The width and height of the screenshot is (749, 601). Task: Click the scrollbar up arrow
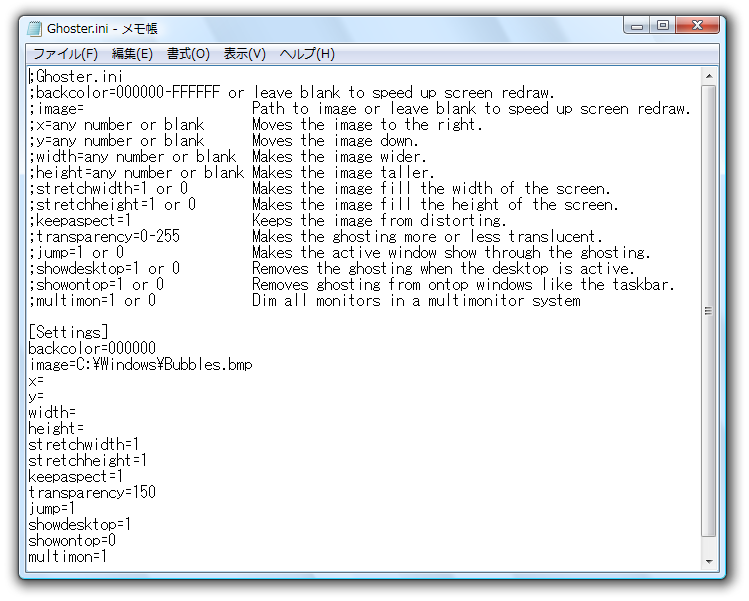[x=709, y=76]
